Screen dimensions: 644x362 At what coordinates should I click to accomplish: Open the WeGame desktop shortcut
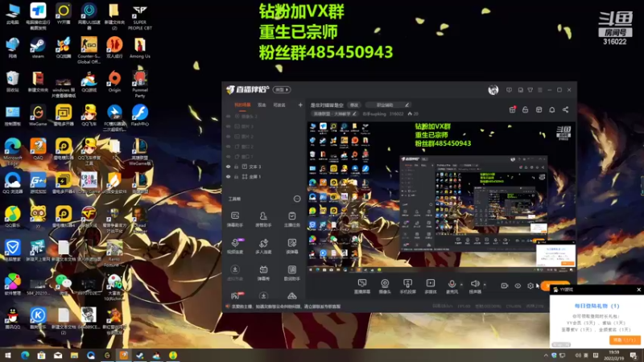coord(38,115)
